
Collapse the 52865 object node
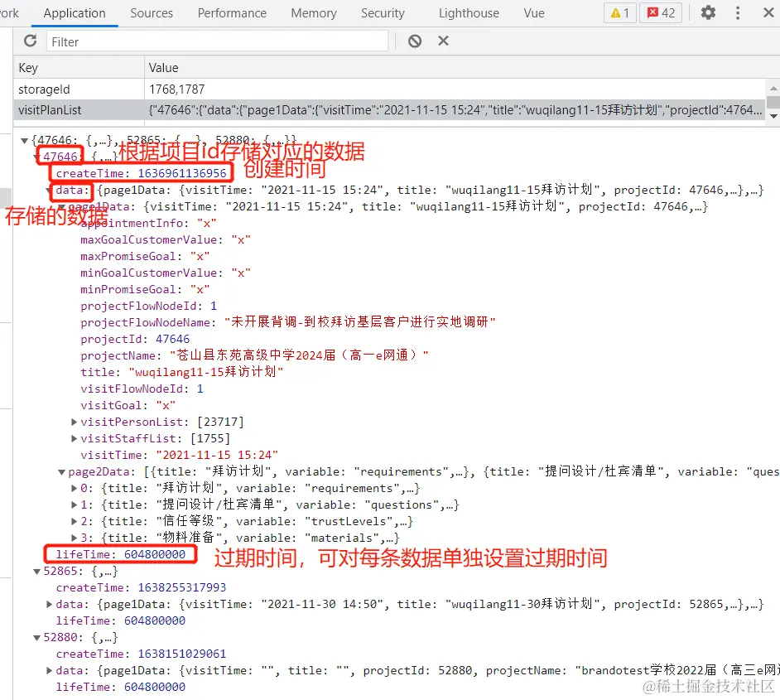click(36, 572)
